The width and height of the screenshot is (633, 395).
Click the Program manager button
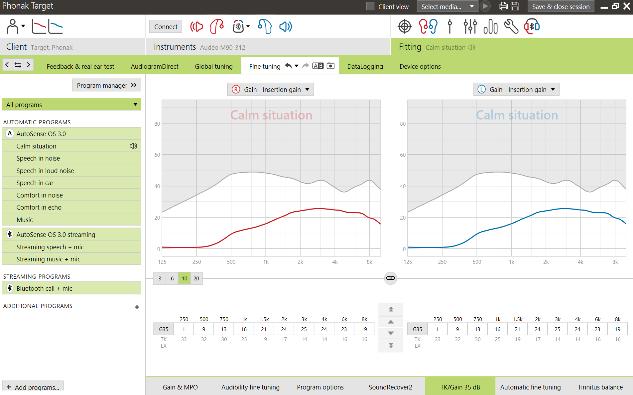coord(107,85)
